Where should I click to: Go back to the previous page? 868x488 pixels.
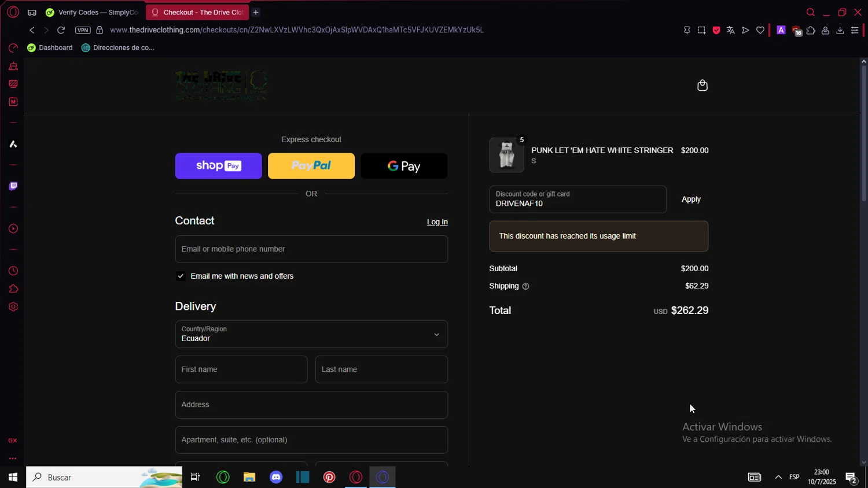point(32,30)
